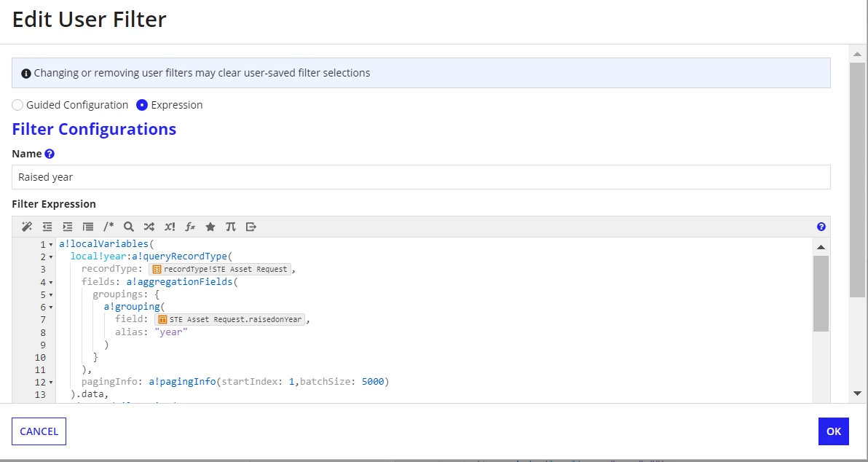Viewport: 868px width, 462px height.
Task: Click the pi constant icon
Action: click(231, 227)
